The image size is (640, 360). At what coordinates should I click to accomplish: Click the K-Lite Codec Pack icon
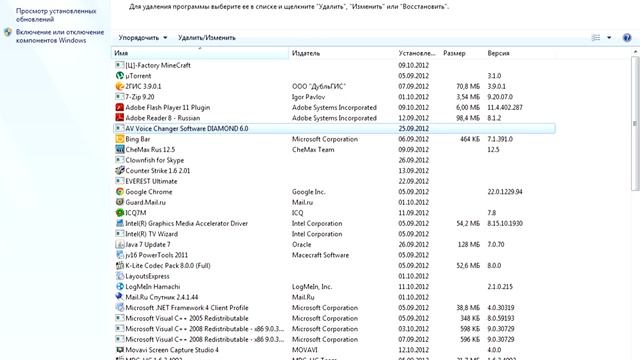pos(120,266)
